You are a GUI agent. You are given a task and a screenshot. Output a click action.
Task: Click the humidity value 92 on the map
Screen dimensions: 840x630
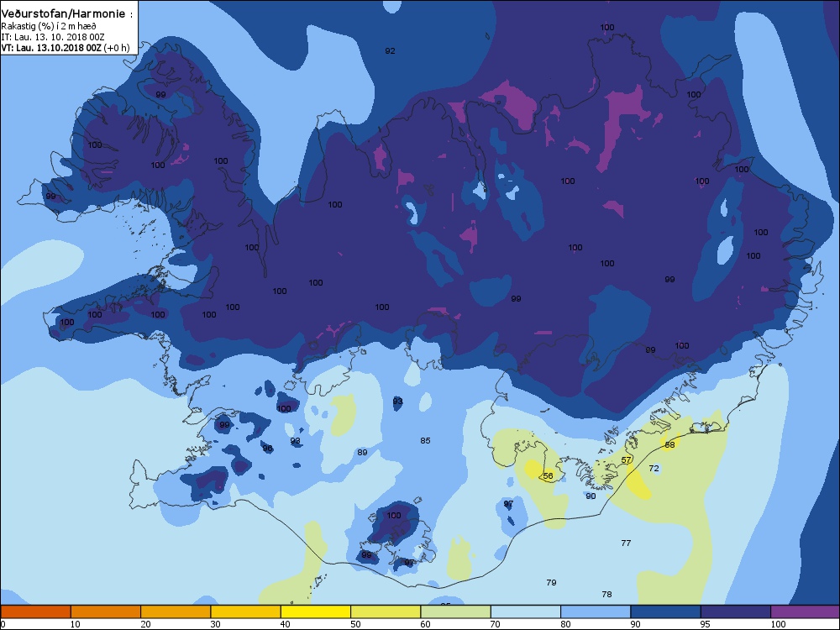point(390,51)
